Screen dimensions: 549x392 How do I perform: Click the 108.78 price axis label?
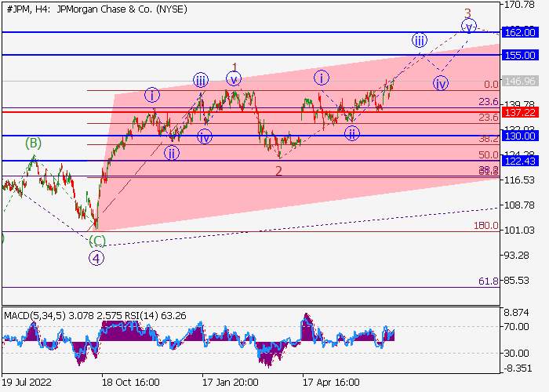(x=519, y=205)
